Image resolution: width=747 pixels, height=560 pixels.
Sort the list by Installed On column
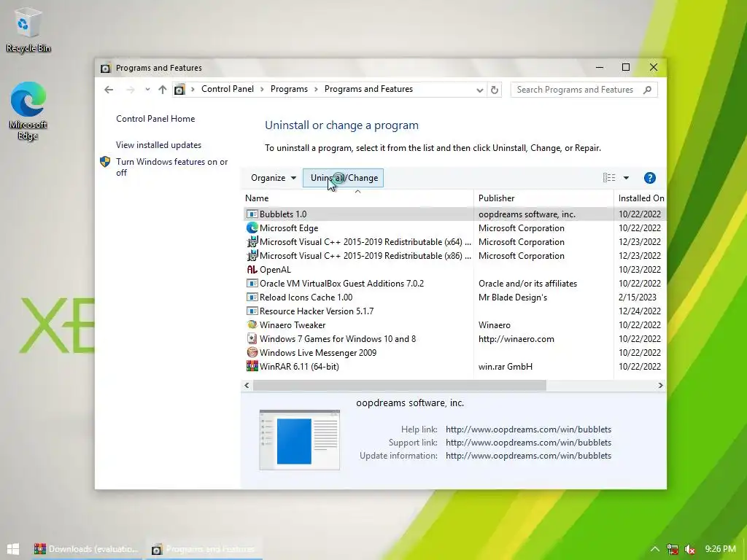coord(641,198)
